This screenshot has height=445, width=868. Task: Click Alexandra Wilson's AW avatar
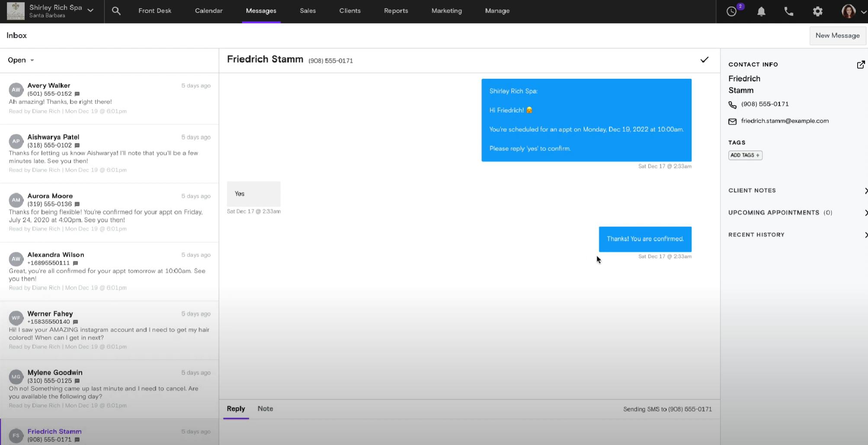16,259
